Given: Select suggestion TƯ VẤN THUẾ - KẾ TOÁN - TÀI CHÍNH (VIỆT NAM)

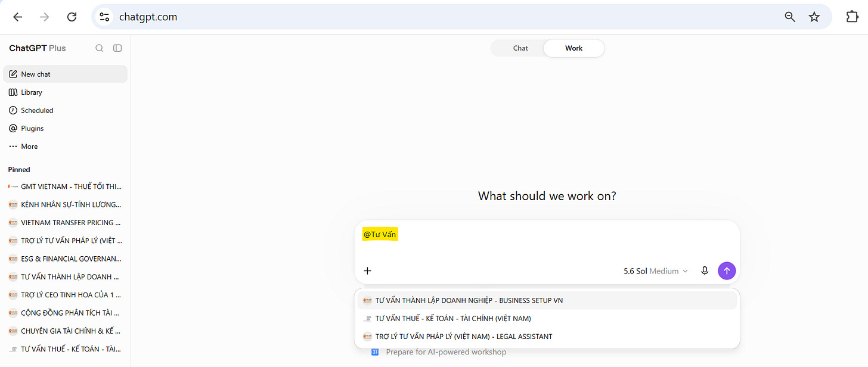Looking at the screenshot, I should pyautogui.click(x=547, y=319).
